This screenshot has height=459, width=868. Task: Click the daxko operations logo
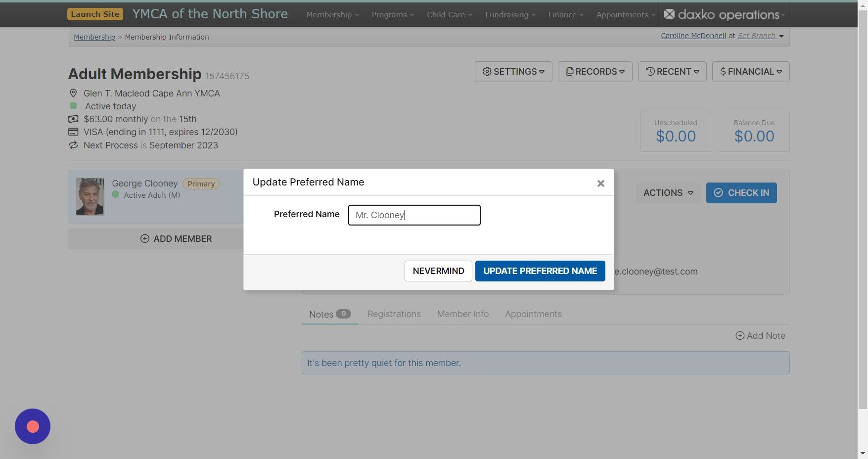click(x=722, y=14)
